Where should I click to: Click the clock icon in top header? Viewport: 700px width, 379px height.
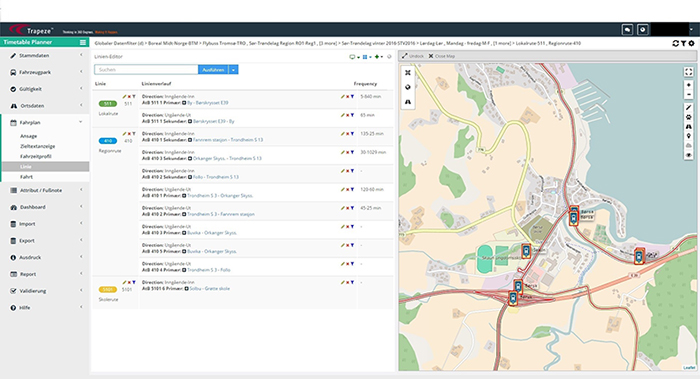tap(642, 29)
